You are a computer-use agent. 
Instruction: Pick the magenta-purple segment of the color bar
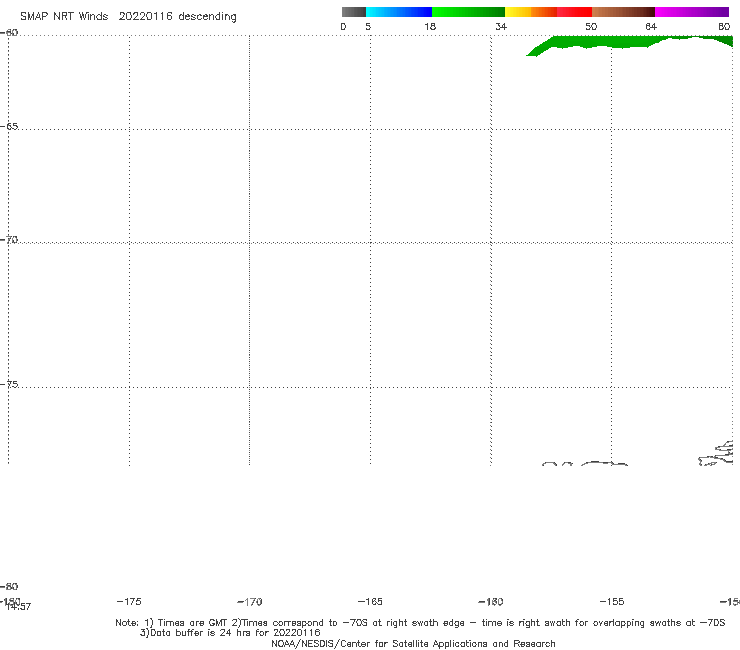coord(692,12)
